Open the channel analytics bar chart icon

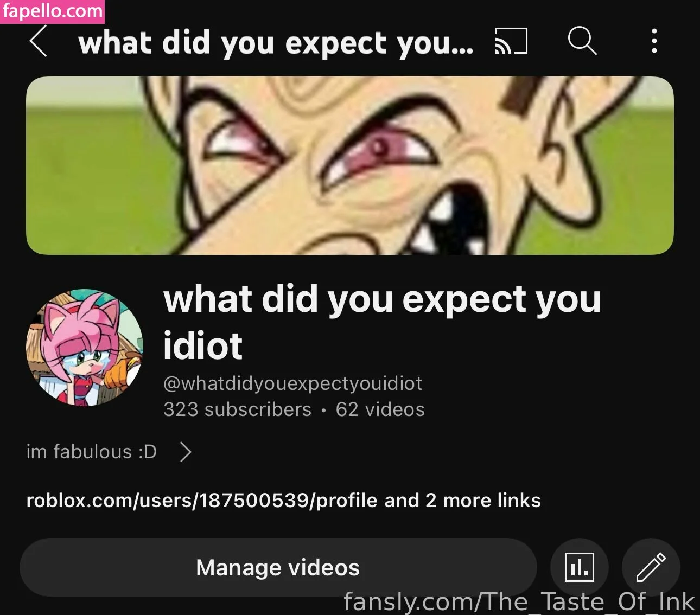click(x=579, y=567)
